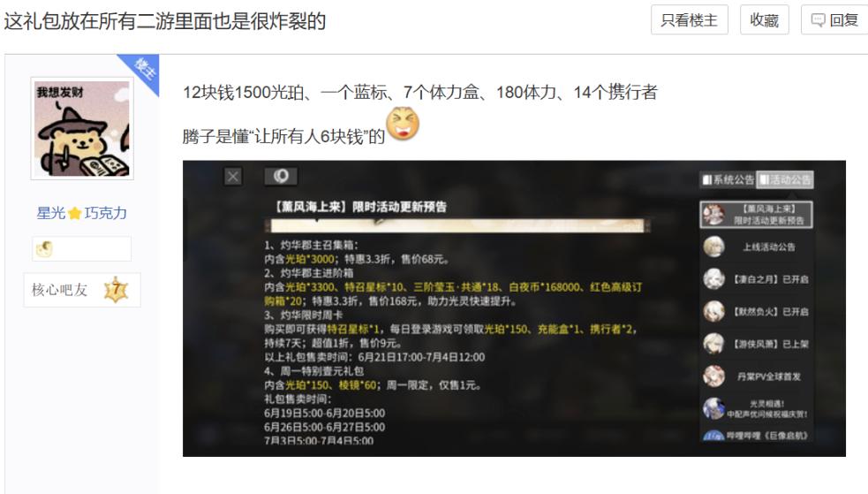Click the 游侠风潮 character avatar icon

[x=714, y=344]
